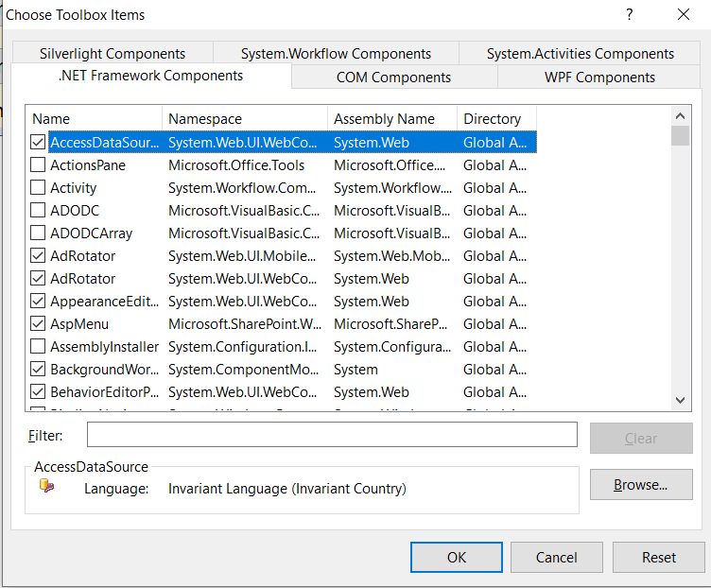Switch to COM Components tab
This screenshot has width=711, height=588.
(393, 78)
